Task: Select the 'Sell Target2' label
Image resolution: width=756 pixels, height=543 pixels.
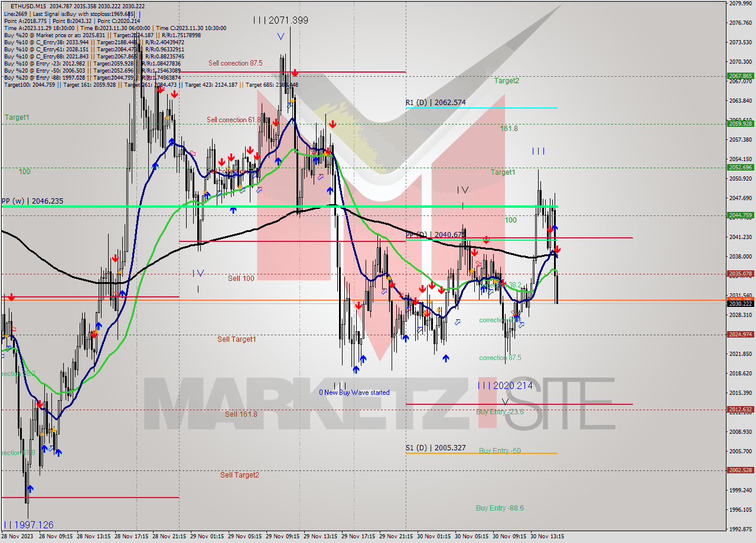Action: [x=240, y=475]
